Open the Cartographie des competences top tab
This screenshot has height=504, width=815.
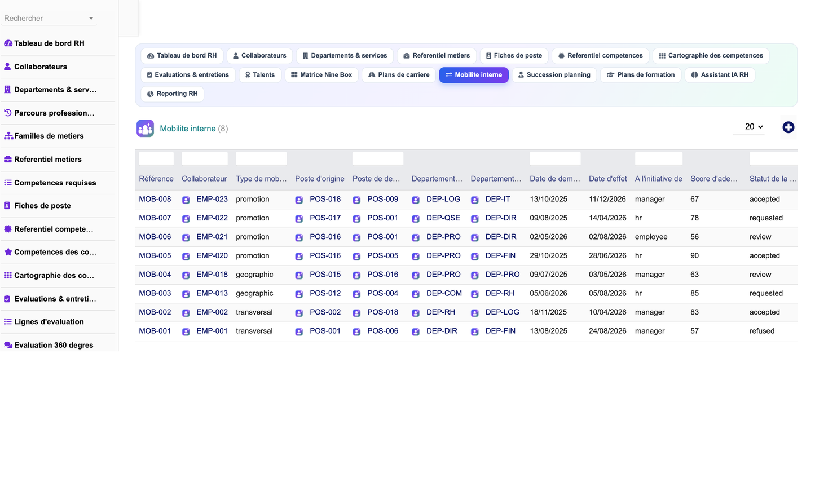711,56
